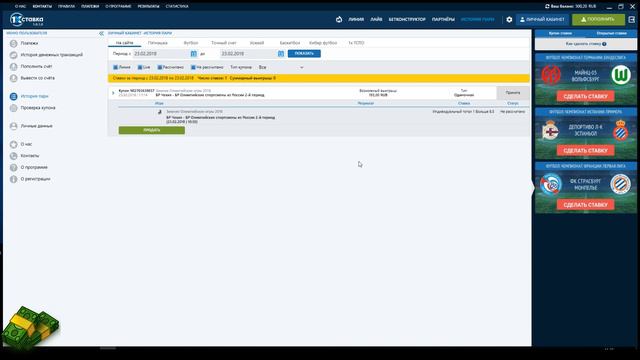Image resolution: width=640 pixels, height=360 pixels.
Task: Go to the ЛАЙВ section
Action: point(376,19)
